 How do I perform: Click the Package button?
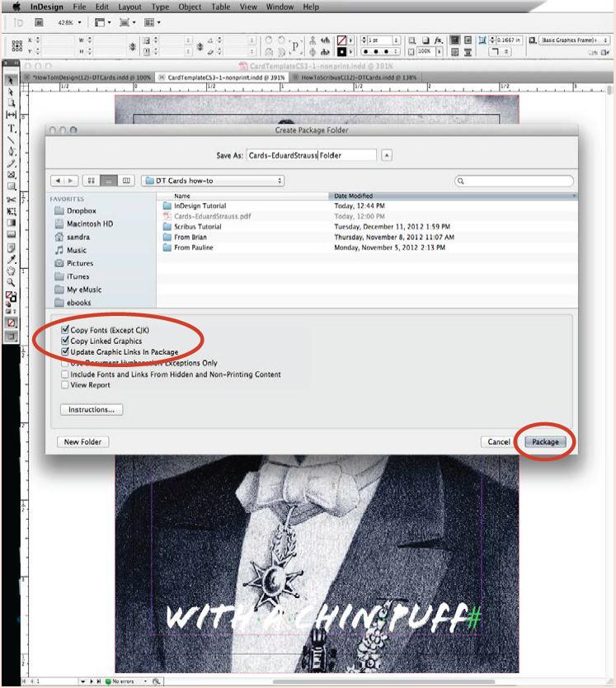coord(544,441)
